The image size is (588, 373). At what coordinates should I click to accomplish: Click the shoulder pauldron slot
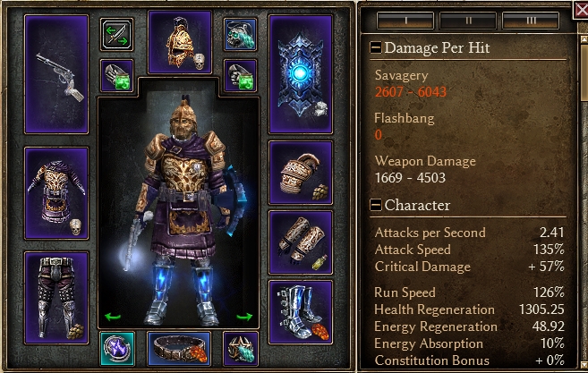301,173
